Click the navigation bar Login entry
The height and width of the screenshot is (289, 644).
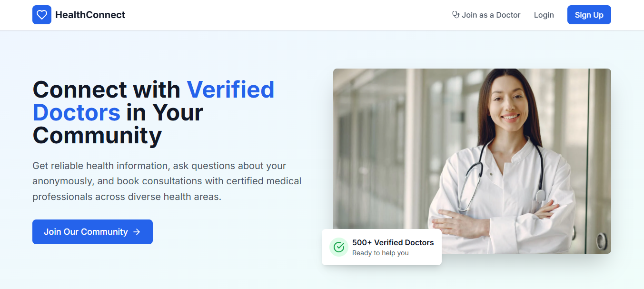tap(544, 15)
